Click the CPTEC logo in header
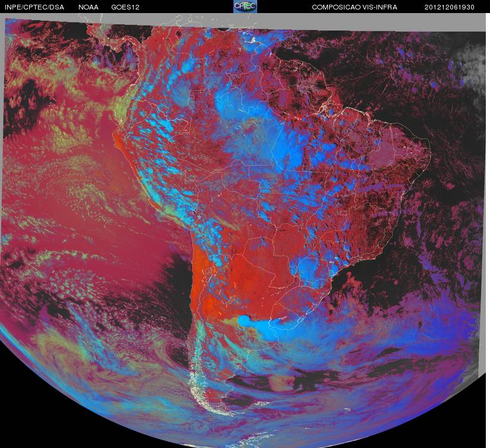490x448 pixels. click(245, 7)
